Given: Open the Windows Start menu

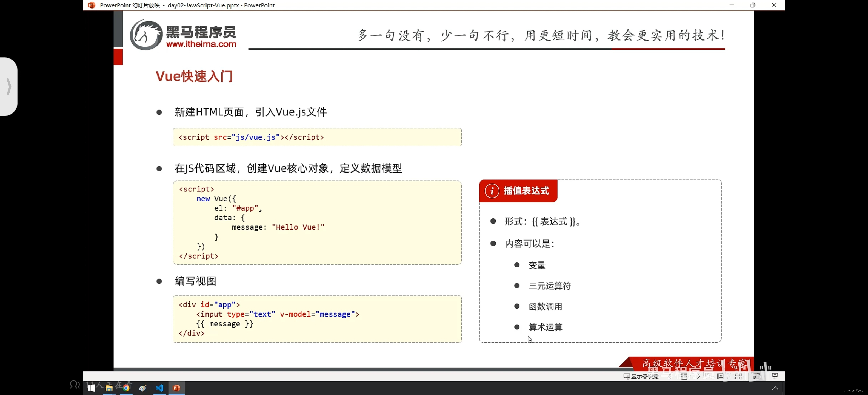Looking at the screenshot, I should (x=91, y=388).
